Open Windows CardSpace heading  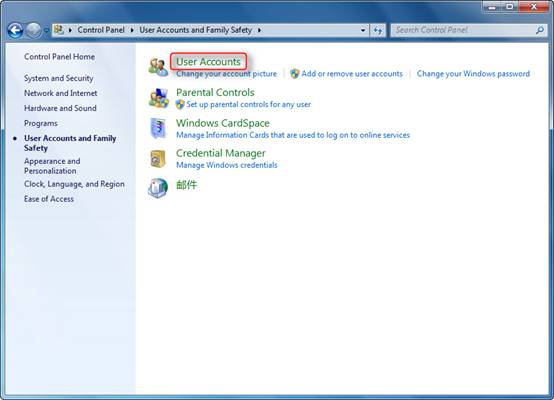coord(223,123)
